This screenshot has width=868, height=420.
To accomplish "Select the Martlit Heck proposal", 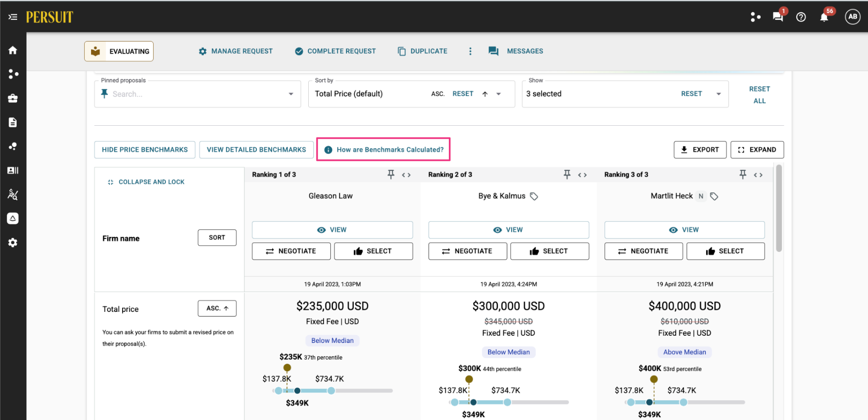I will click(726, 251).
